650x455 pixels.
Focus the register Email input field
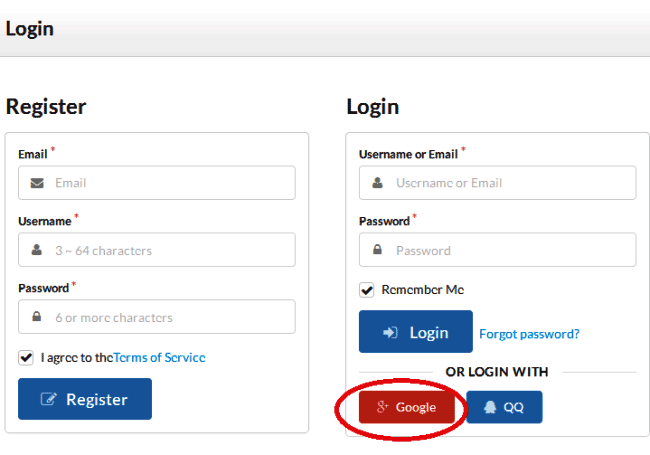click(x=157, y=183)
